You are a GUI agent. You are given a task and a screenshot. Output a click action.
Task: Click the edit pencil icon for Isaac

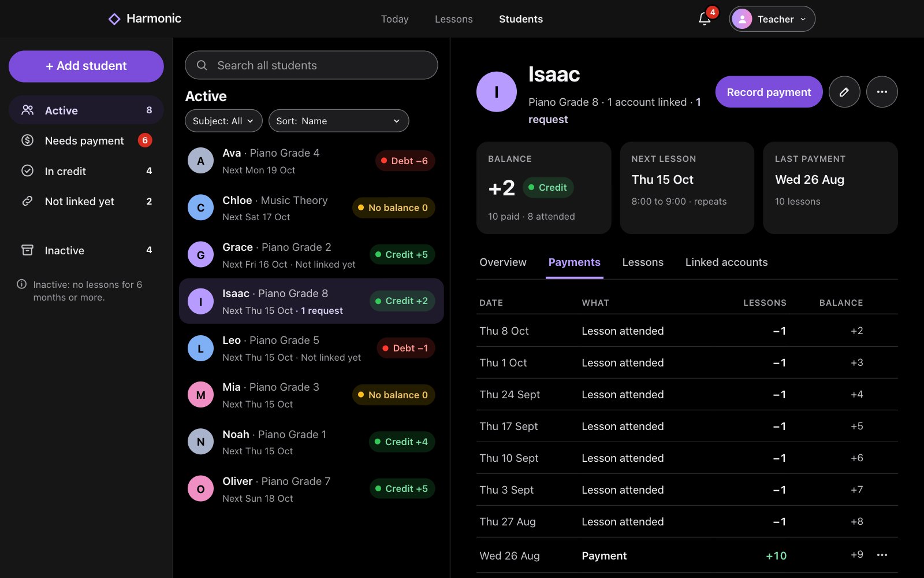click(x=844, y=92)
